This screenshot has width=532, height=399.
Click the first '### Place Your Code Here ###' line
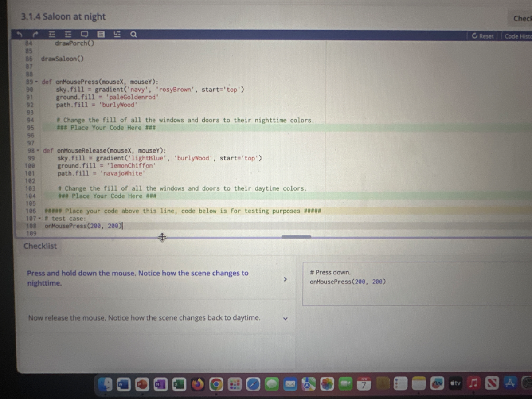(106, 128)
